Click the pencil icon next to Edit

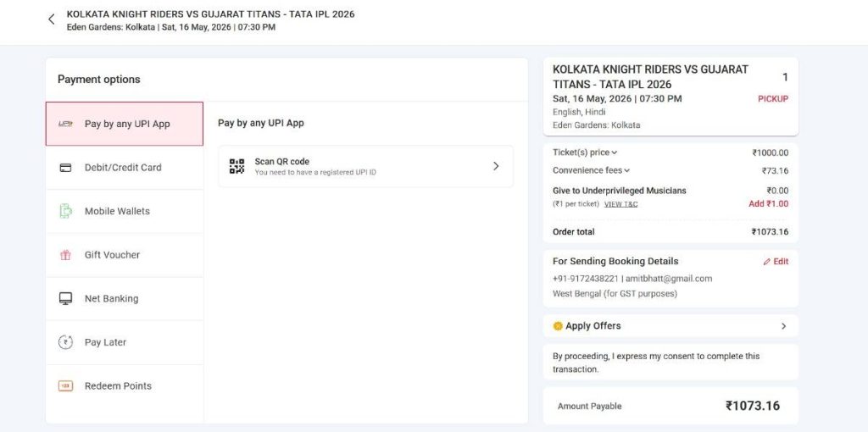(x=766, y=262)
